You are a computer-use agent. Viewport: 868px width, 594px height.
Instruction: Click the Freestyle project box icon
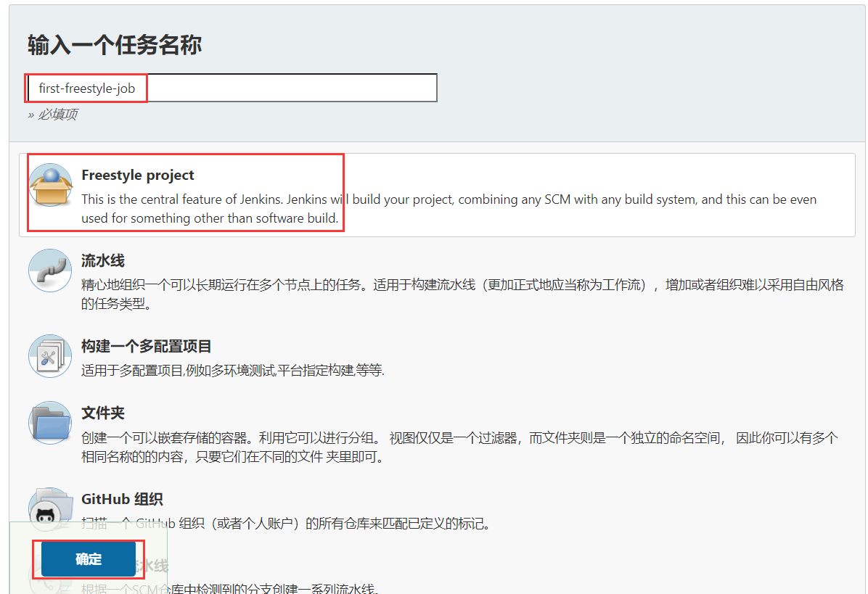click(50, 185)
